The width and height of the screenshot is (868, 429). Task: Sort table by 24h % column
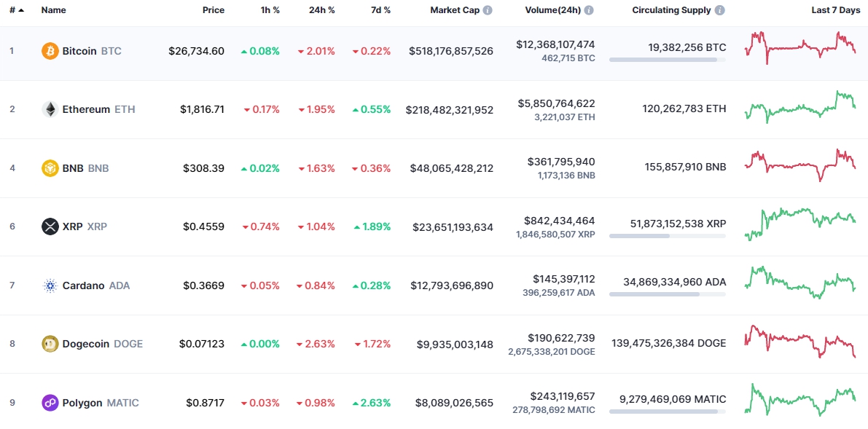coord(321,10)
